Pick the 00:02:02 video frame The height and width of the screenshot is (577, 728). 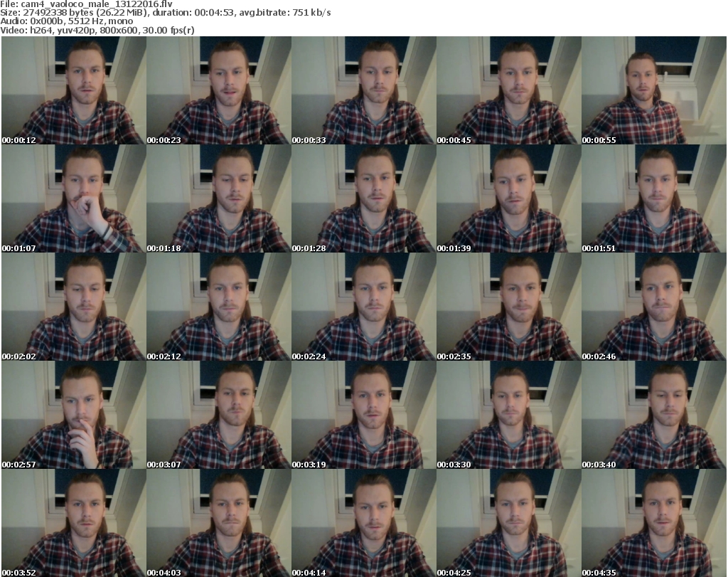tap(74, 307)
